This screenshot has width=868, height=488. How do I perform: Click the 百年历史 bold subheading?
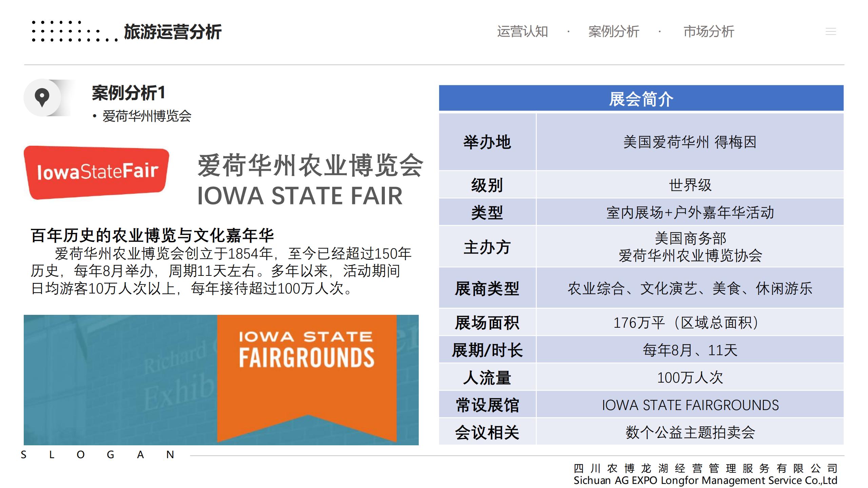click(152, 235)
